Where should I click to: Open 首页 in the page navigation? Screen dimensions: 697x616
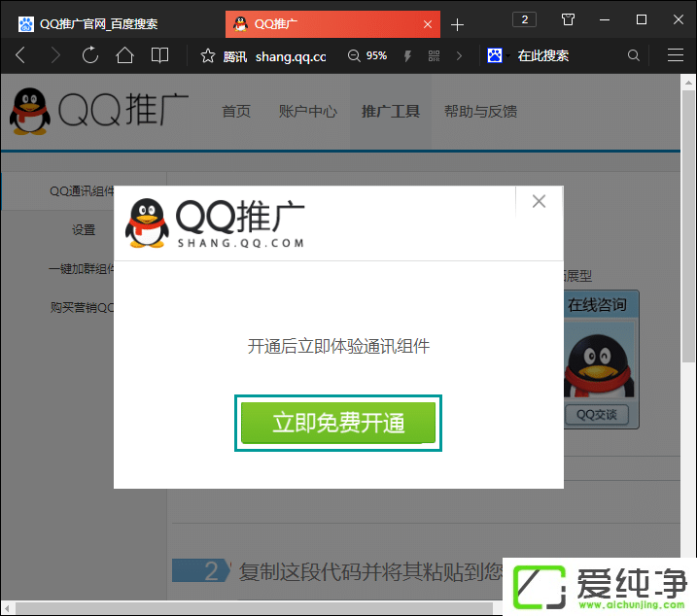click(236, 112)
